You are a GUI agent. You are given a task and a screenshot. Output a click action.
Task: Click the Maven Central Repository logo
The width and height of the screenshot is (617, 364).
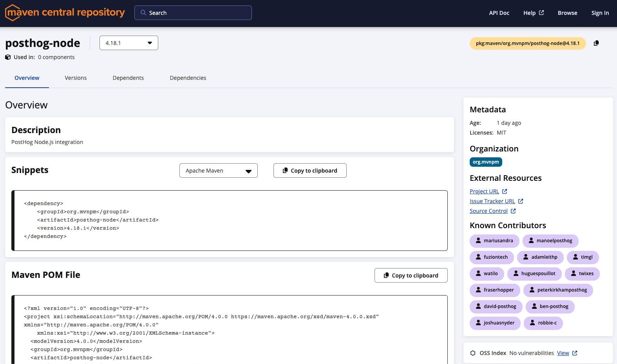point(65,13)
